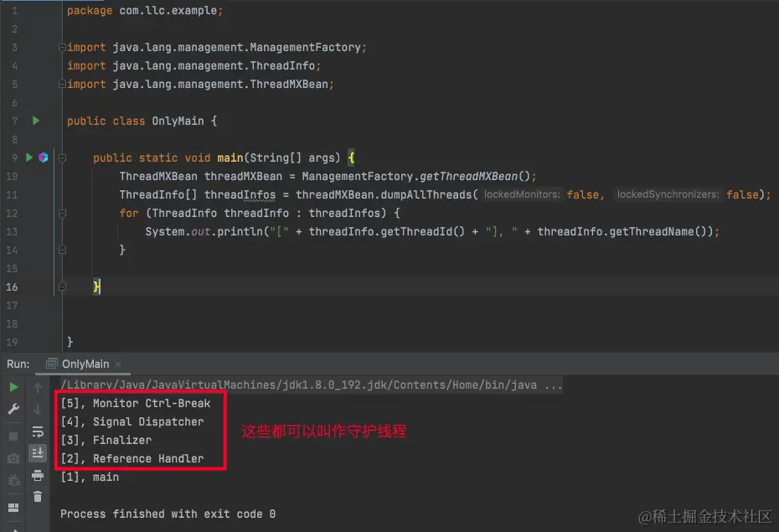Clear console with the trash icon
This screenshot has width=779, height=532.
coord(38,496)
